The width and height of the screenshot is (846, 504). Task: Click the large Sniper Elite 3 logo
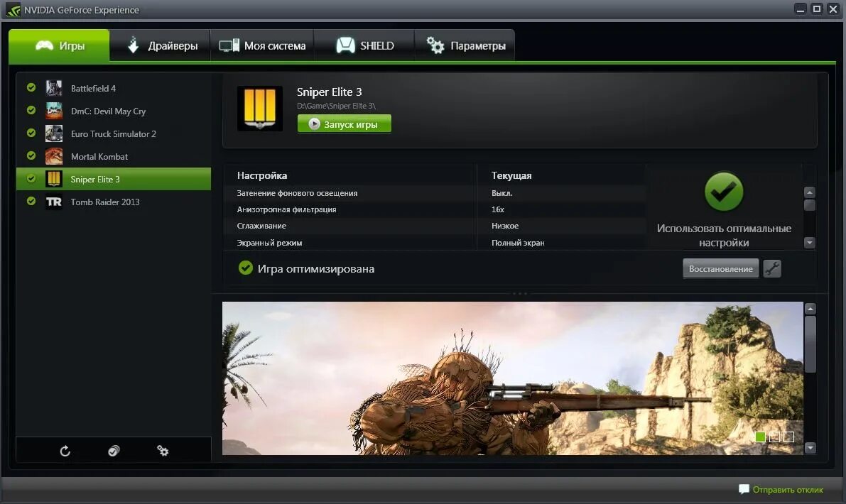coord(260,109)
